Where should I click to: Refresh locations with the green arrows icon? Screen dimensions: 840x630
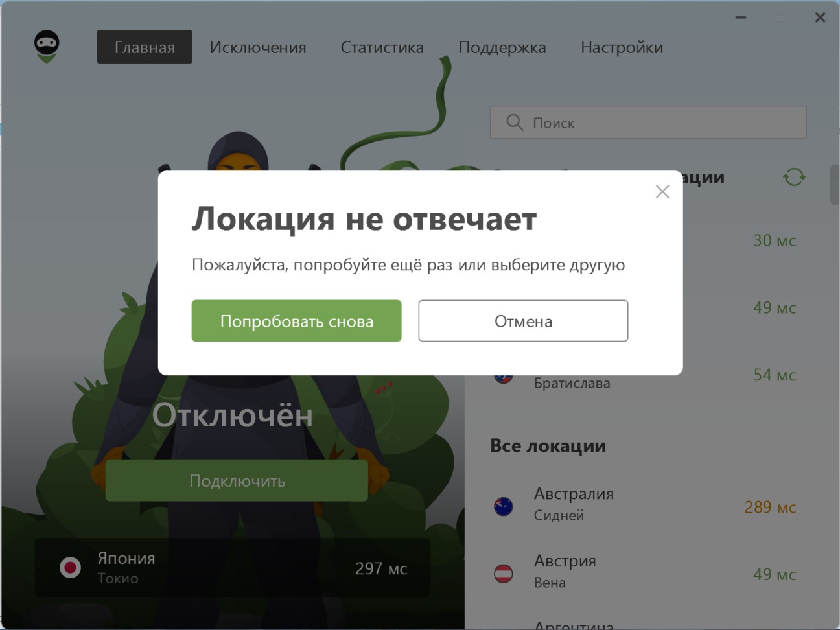point(794,177)
